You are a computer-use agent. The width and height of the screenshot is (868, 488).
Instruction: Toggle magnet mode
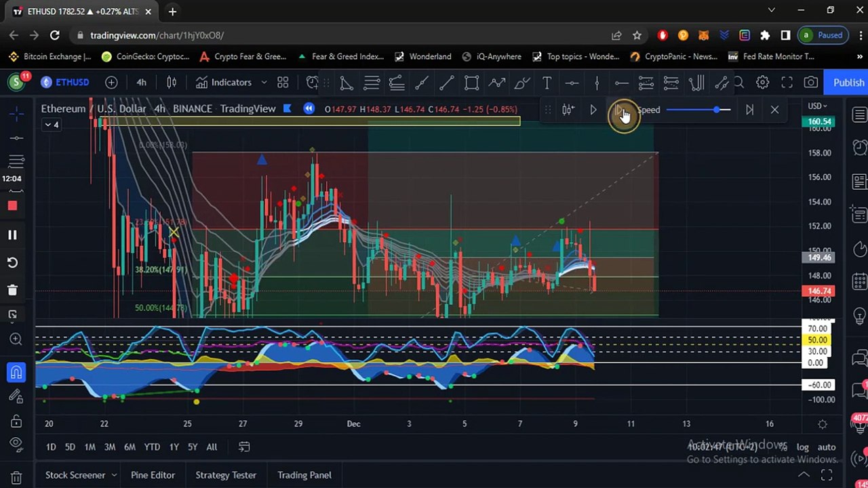16,372
